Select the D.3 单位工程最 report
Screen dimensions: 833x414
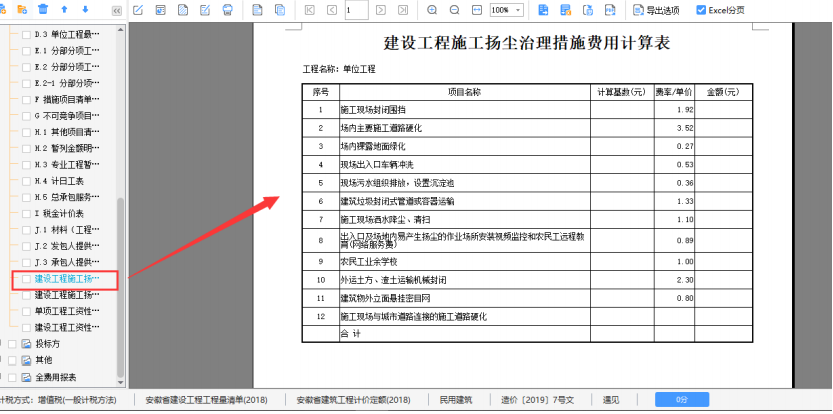point(67,35)
